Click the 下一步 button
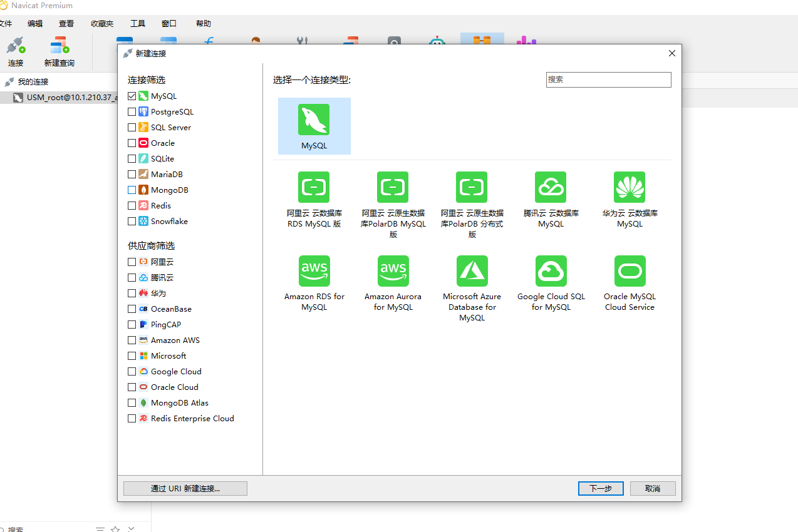This screenshot has width=798, height=532. point(601,488)
